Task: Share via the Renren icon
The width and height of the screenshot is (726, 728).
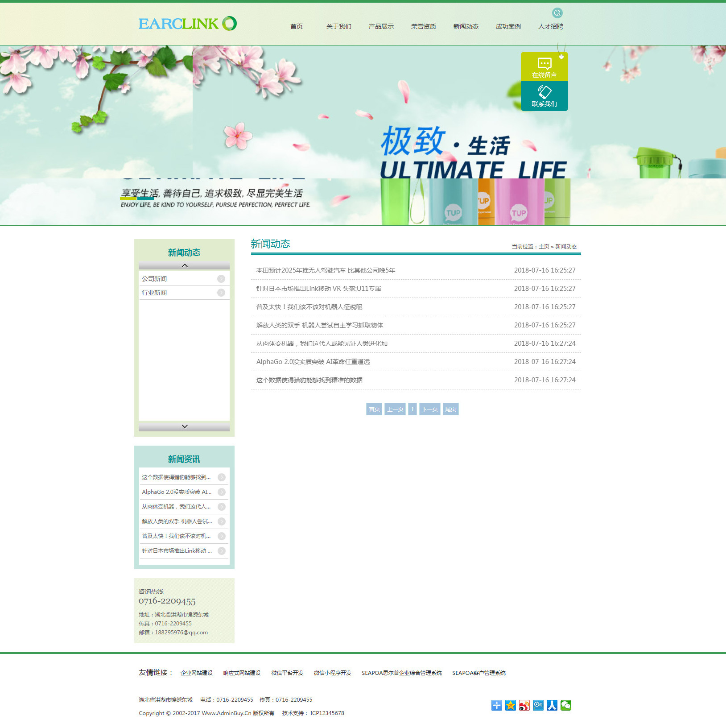Action: pos(552,705)
